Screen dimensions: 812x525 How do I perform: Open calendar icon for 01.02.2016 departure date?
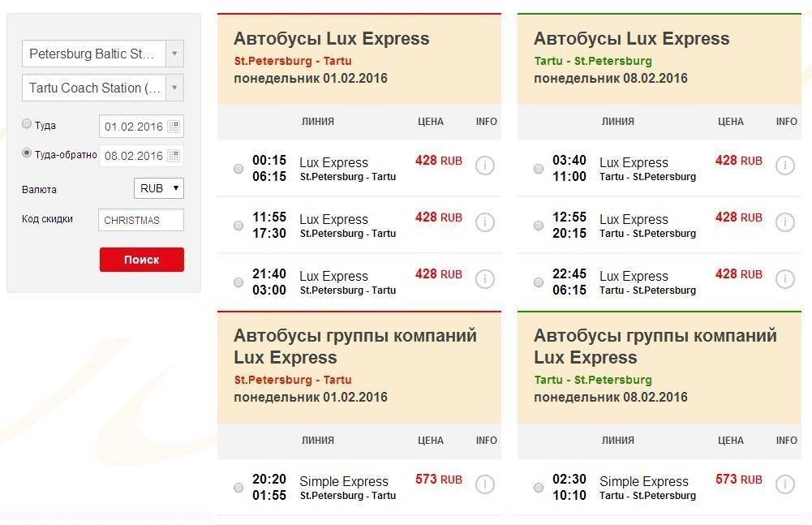click(174, 127)
